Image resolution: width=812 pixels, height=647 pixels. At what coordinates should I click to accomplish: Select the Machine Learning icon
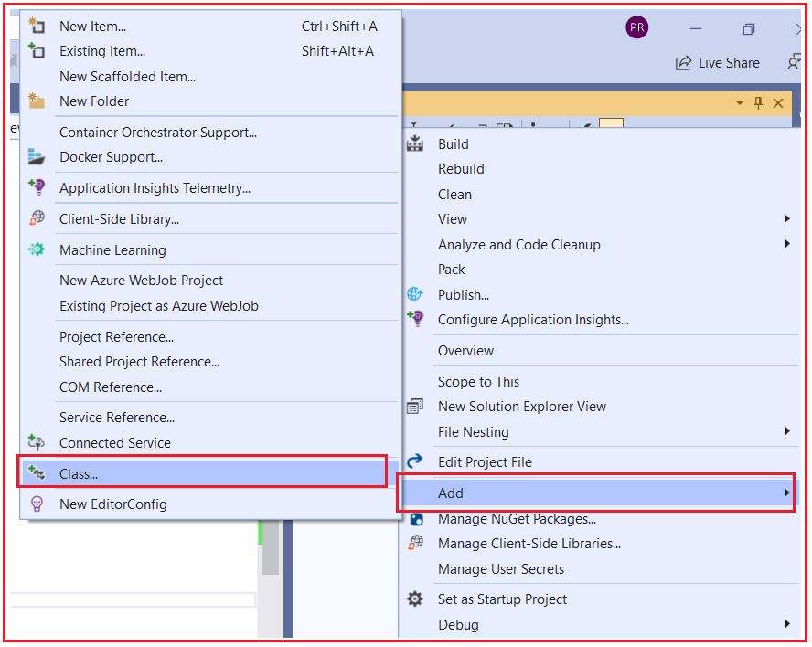click(37, 249)
